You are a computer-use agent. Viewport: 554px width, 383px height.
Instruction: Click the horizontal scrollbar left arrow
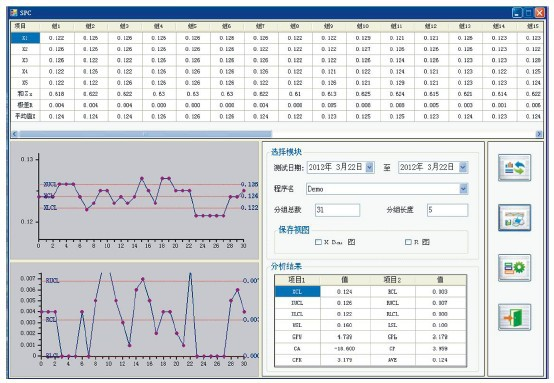coord(14,134)
